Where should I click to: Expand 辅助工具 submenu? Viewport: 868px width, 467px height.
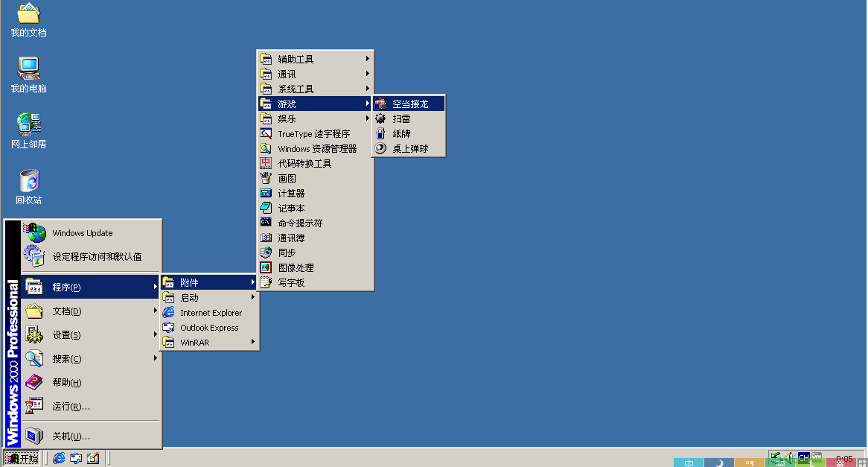tap(316, 59)
